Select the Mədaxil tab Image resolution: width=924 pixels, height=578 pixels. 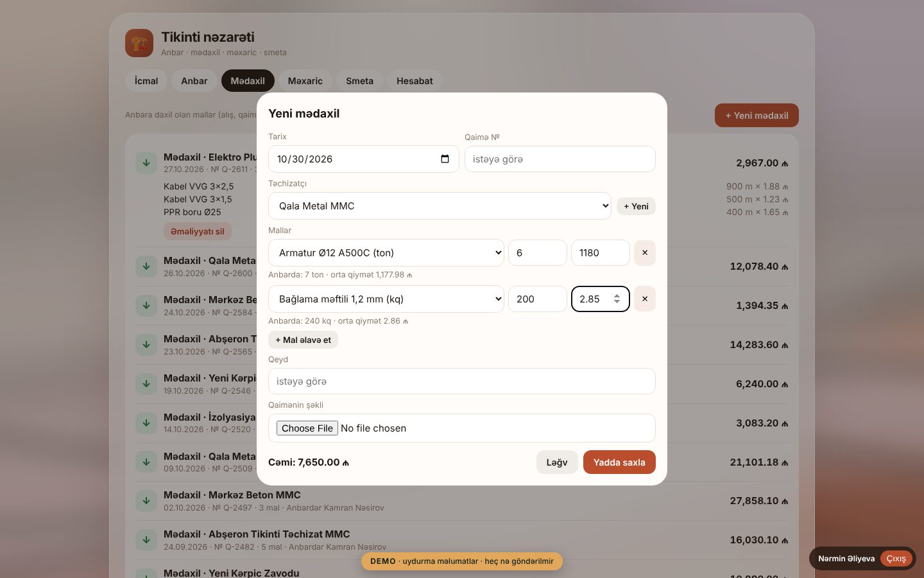click(x=248, y=81)
